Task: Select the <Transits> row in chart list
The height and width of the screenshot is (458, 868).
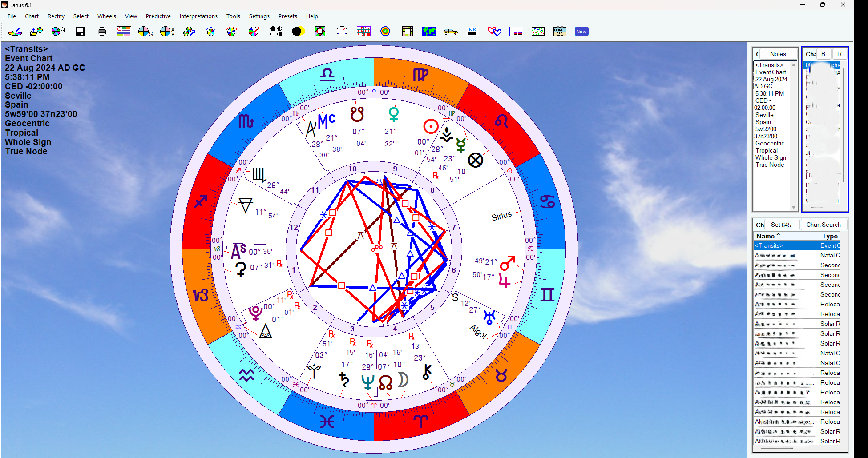Action: point(785,246)
